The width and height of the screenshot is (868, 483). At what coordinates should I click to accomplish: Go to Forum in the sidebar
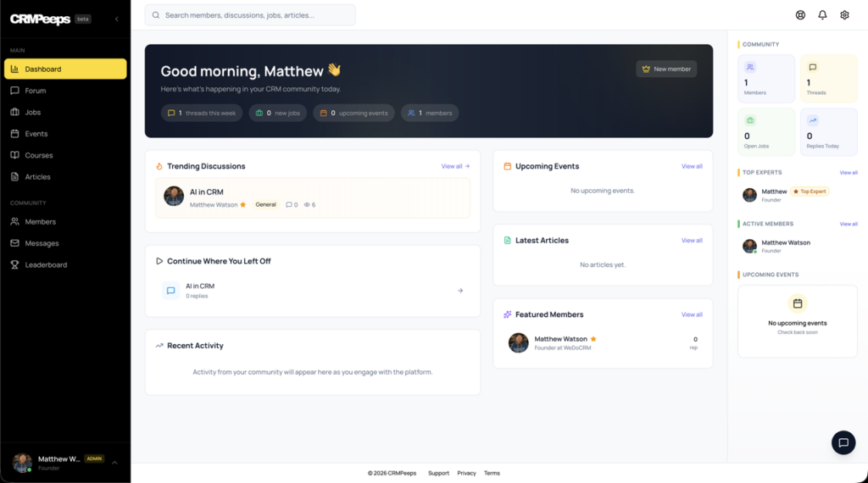coord(36,91)
